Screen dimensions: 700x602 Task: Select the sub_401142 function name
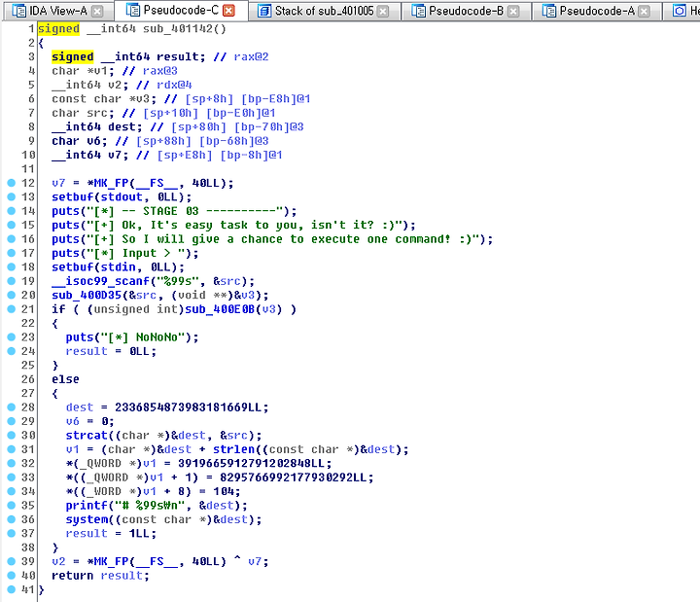(x=178, y=29)
